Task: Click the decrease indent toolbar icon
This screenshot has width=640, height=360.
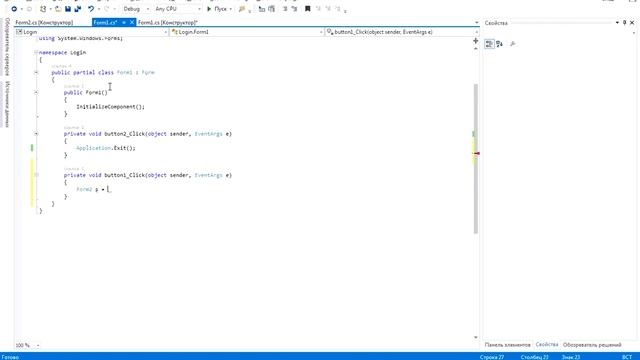Action: click(x=285, y=9)
